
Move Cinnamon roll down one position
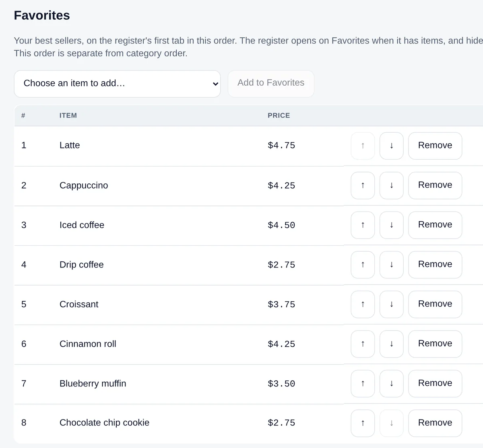pos(392,344)
